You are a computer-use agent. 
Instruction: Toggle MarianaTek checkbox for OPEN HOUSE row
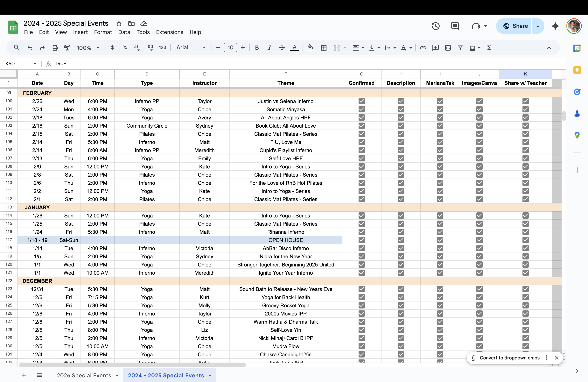[x=440, y=240]
